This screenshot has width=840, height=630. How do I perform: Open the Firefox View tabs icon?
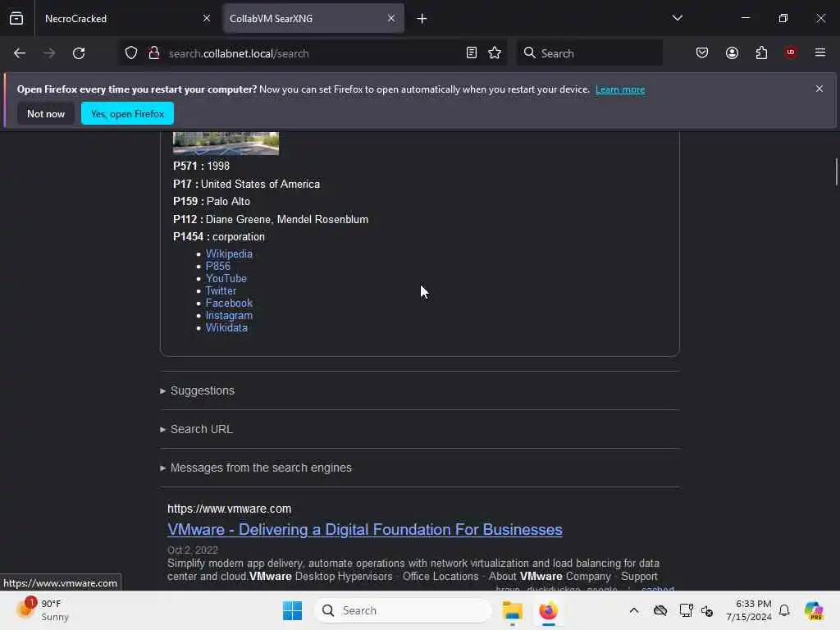16,18
